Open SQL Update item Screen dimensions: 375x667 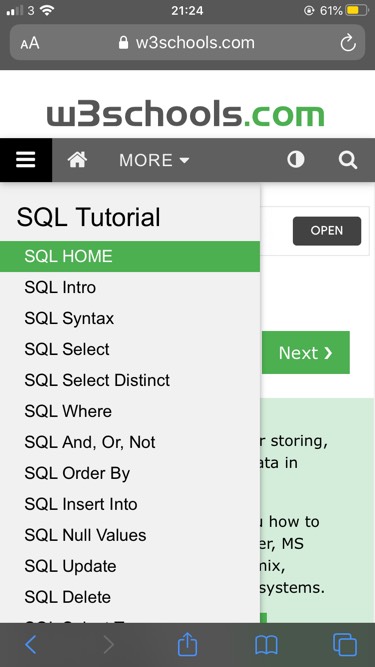tap(130, 567)
